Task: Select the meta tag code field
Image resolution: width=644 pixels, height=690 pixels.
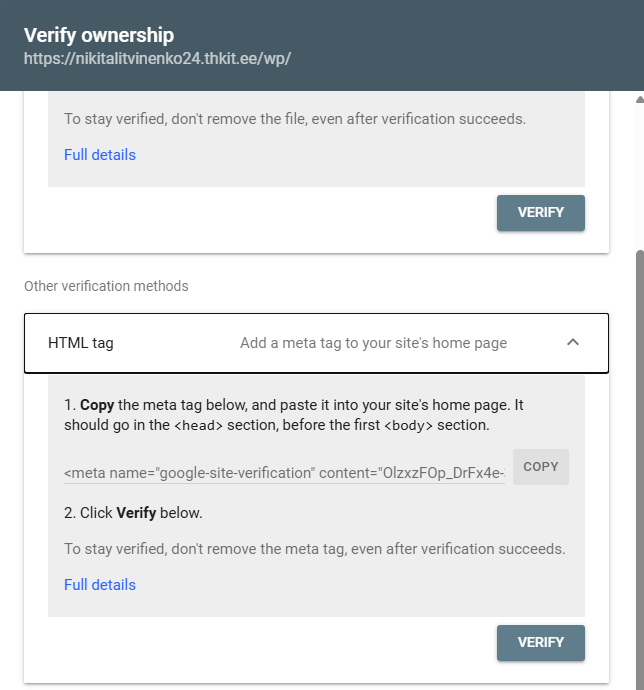Action: [x=284, y=472]
